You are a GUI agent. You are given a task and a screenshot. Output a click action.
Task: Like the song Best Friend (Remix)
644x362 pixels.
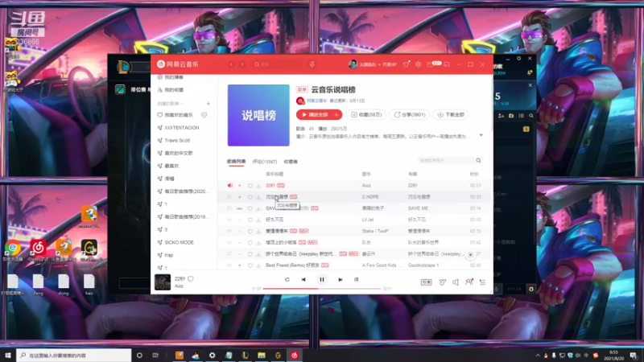(250, 265)
